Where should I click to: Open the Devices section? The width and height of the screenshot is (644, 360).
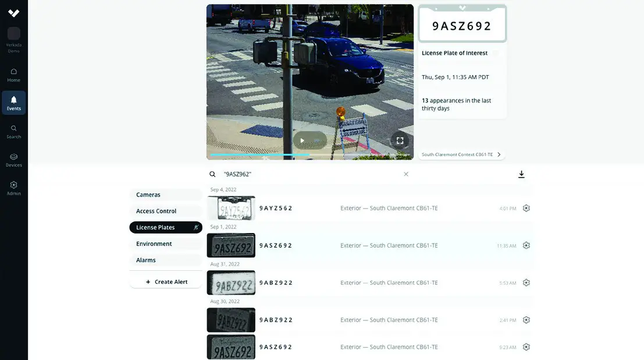[13, 160]
